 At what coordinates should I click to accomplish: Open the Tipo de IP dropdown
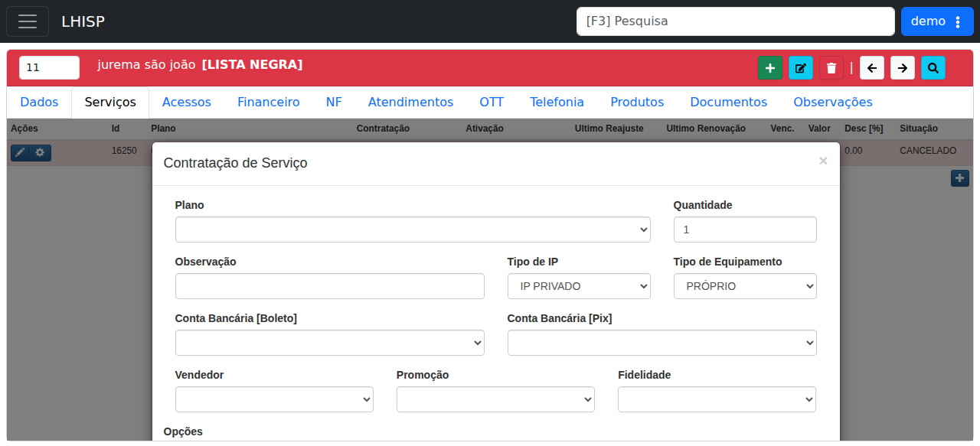[579, 286]
